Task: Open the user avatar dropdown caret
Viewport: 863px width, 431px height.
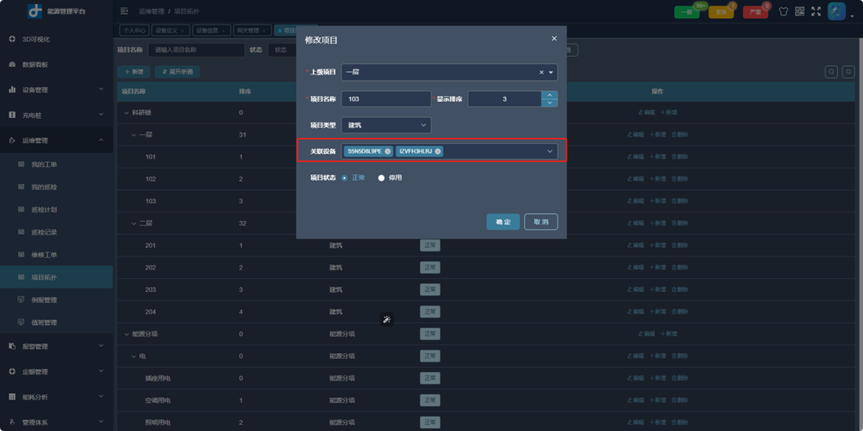Action: (x=851, y=17)
